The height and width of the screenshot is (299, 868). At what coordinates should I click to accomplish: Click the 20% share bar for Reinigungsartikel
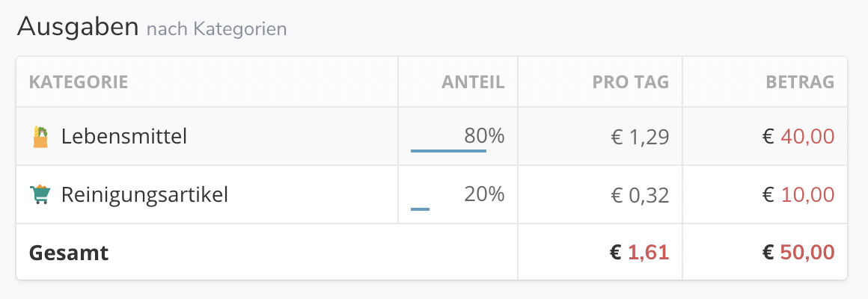point(421,209)
